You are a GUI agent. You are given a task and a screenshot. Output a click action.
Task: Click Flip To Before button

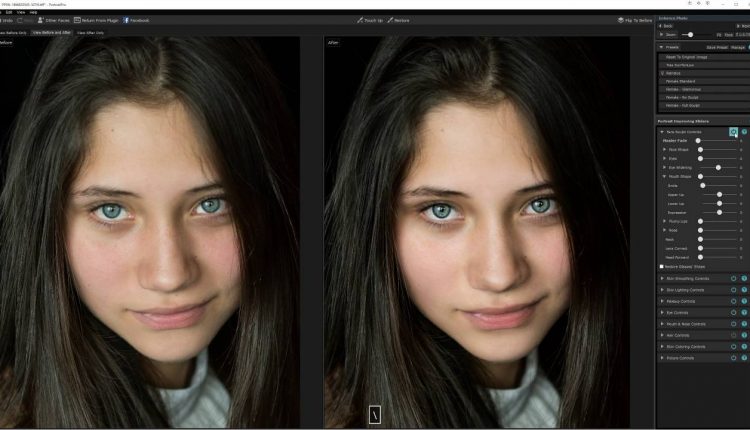coord(635,21)
